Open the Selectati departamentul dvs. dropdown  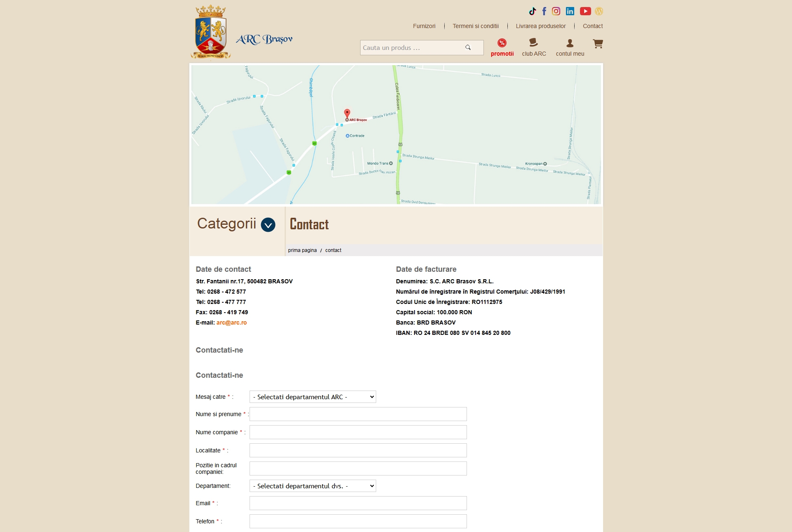pos(313,486)
